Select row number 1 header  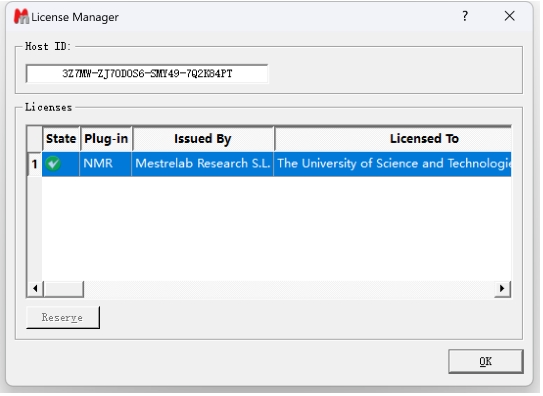point(35,164)
